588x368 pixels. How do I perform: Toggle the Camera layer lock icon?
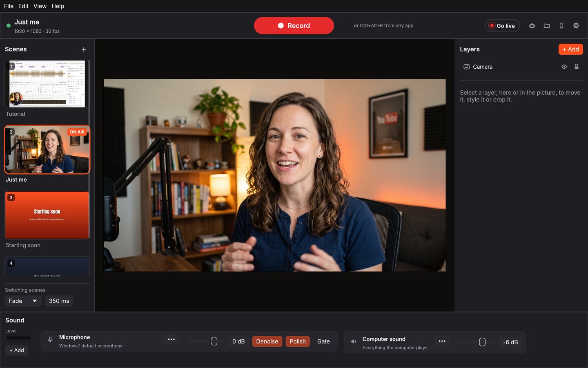click(577, 67)
